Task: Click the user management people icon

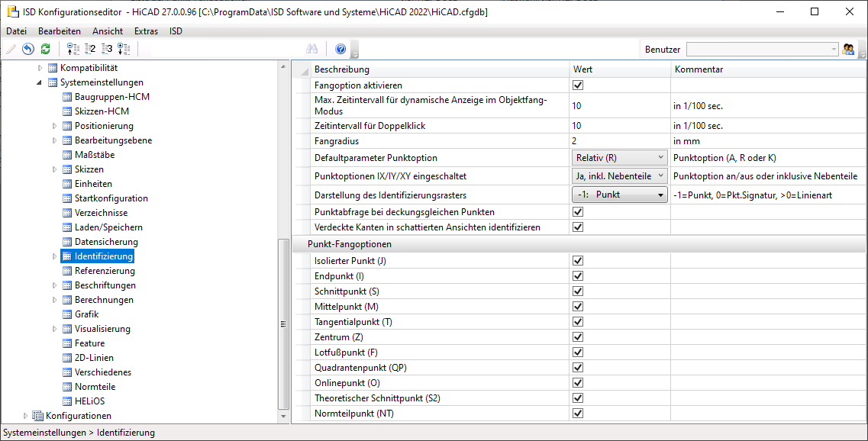Action: click(848, 49)
